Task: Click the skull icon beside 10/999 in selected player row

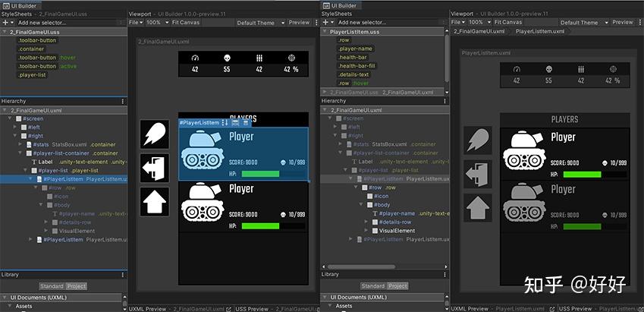Action: point(283,162)
